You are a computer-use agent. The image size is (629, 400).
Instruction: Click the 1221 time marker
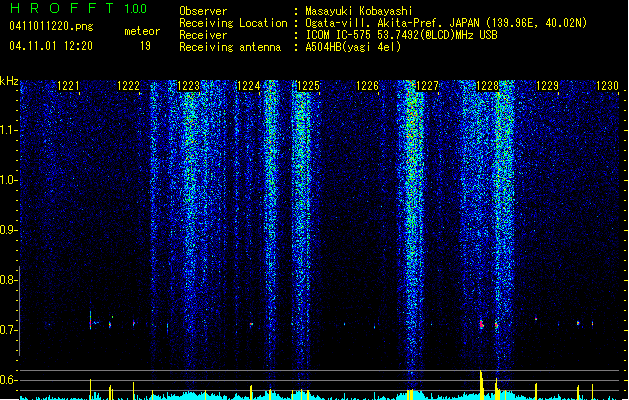(68, 86)
